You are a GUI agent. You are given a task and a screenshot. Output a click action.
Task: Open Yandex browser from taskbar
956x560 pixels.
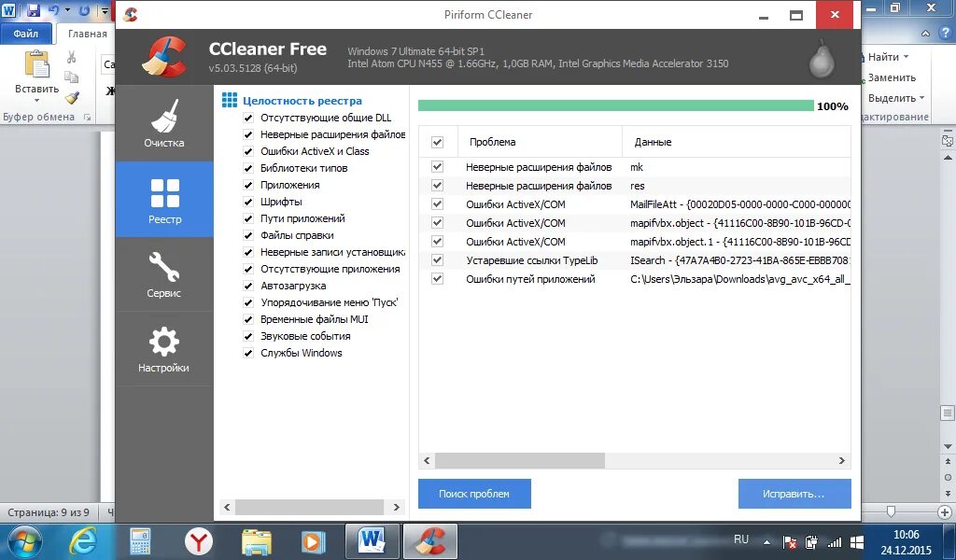coord(199,541)
